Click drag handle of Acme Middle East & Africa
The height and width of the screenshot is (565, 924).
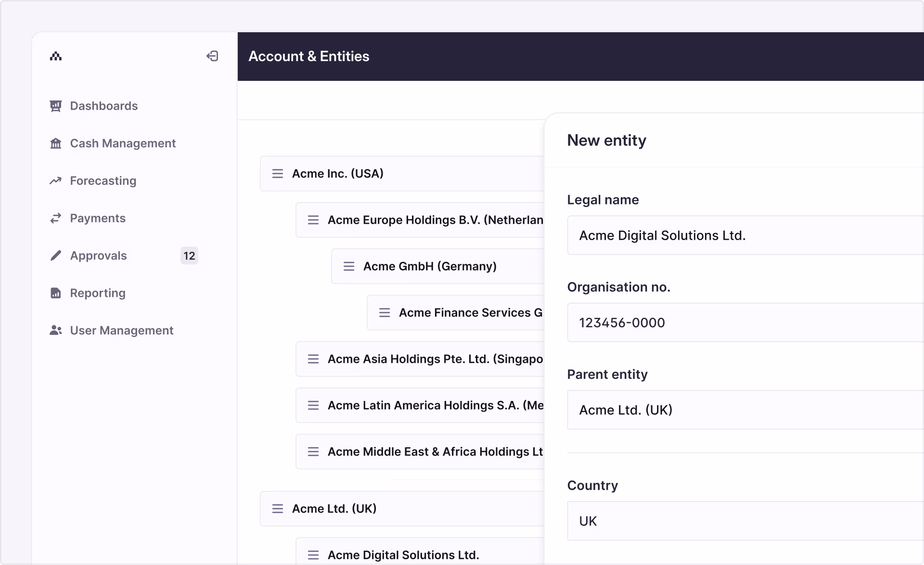tap(313, 451)
